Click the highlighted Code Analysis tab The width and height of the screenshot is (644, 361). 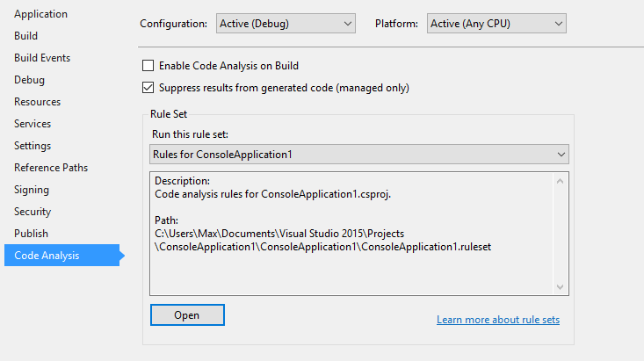(x=62, y=256)
